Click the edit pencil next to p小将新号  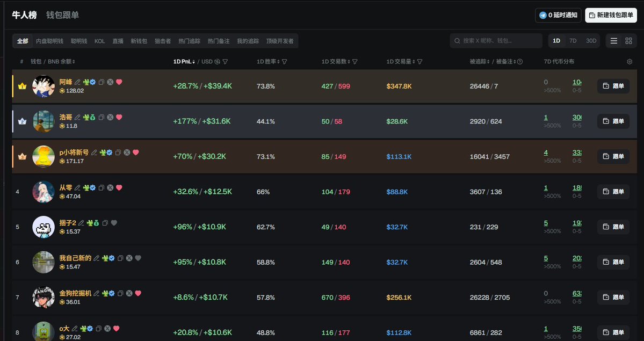[94, 153]
